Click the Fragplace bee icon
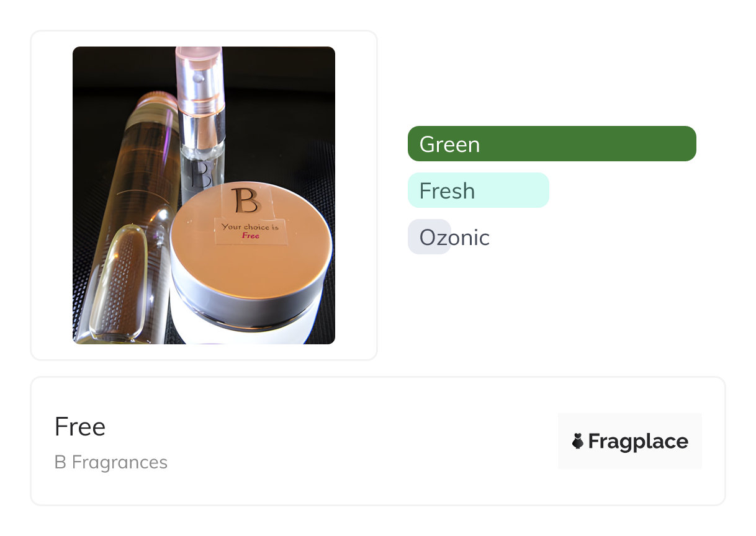 pos(578,441)
